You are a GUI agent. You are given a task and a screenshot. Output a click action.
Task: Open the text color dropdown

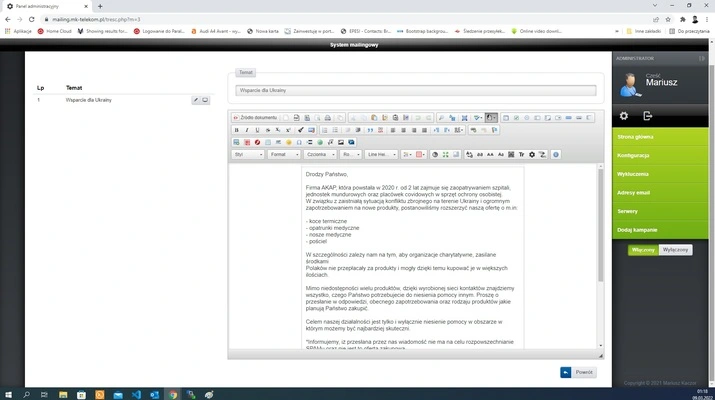pyautogui.click(x=406, y=155)
